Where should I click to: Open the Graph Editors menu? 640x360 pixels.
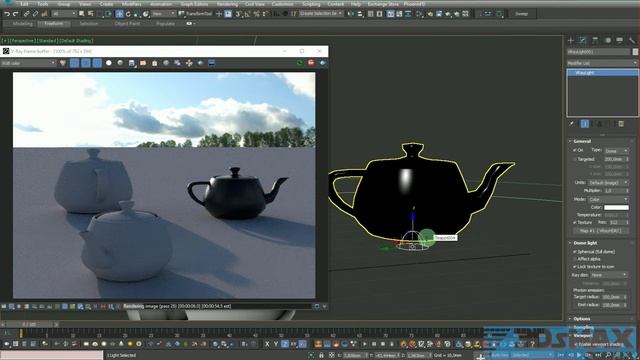194,4
